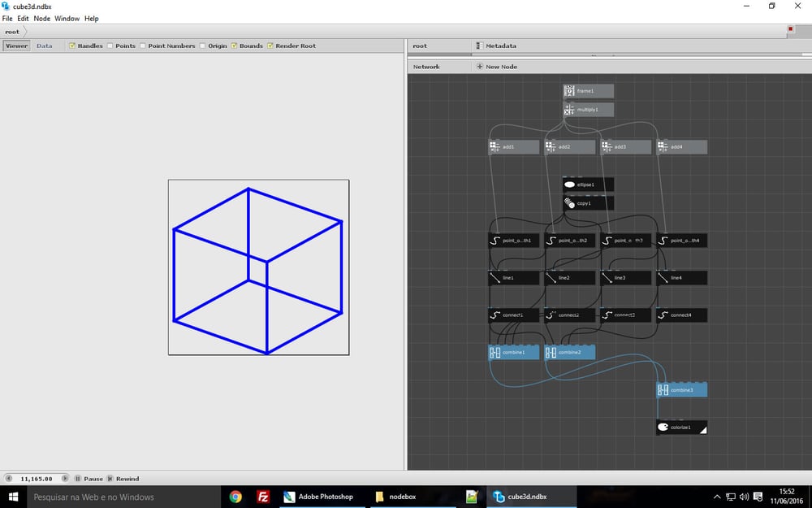Select the point_o...th4 node

(x=681, y=241)
